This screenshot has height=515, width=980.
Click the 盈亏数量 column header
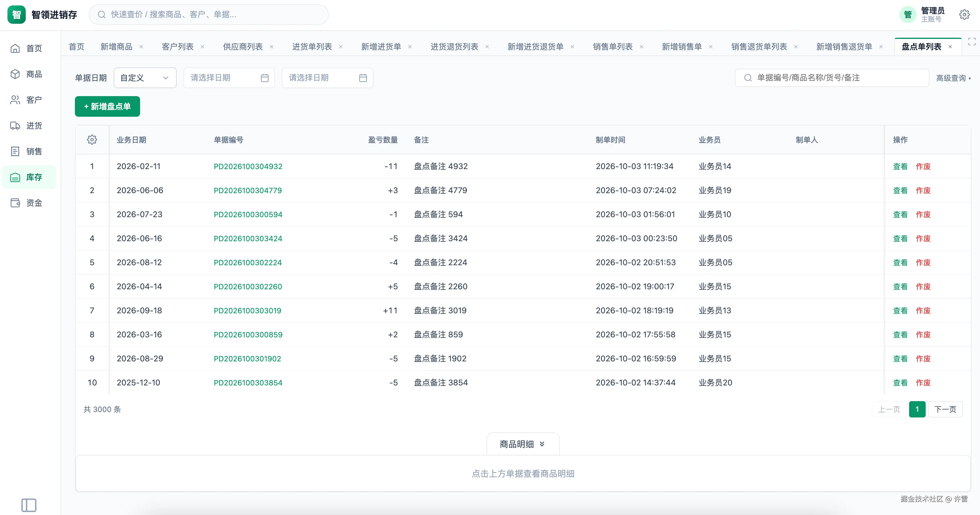(383, 140)
